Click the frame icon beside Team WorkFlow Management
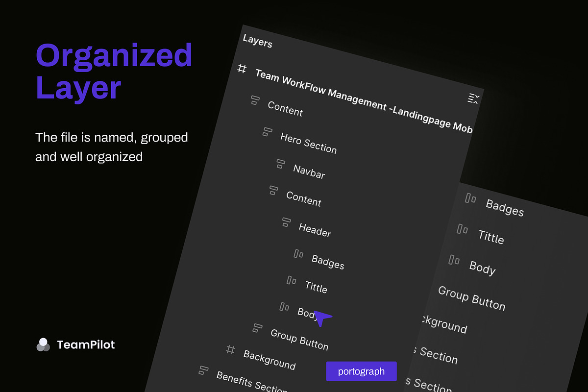 click(x=242, y=69)
